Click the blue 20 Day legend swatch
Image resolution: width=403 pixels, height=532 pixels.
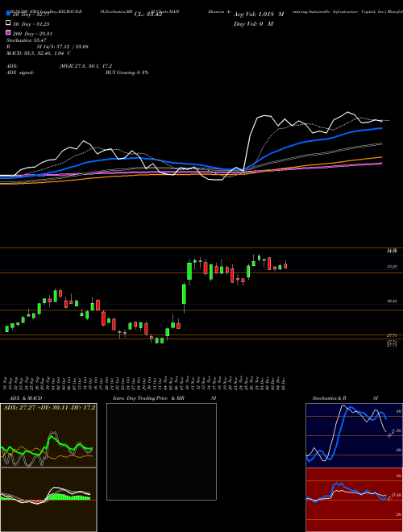pyautogui.click(x=8, y=14)
